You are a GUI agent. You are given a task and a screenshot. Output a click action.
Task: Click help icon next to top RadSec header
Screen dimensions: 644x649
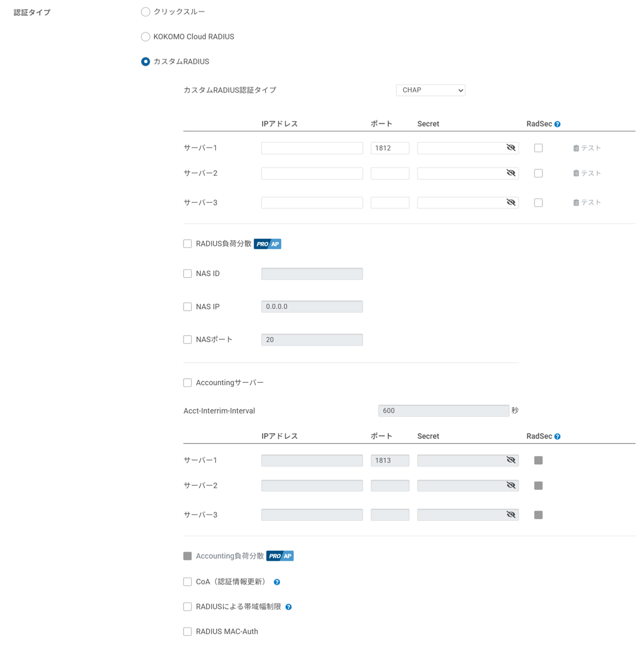[557, 125]
